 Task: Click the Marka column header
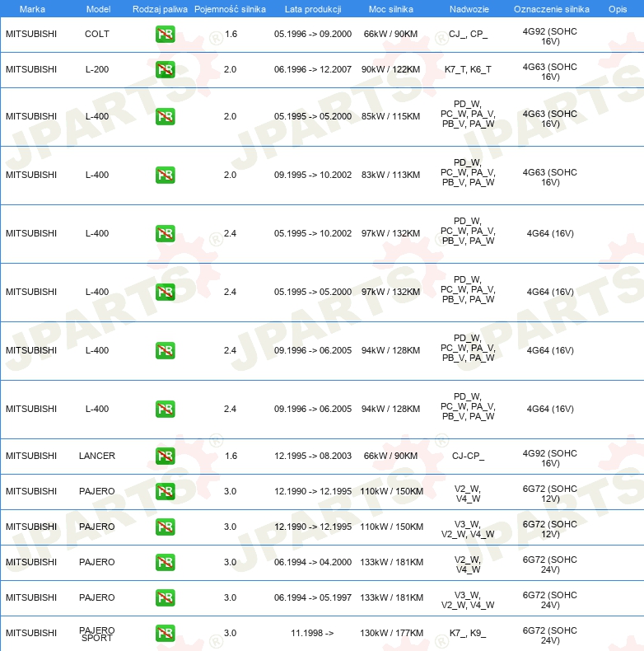(32, 9)
